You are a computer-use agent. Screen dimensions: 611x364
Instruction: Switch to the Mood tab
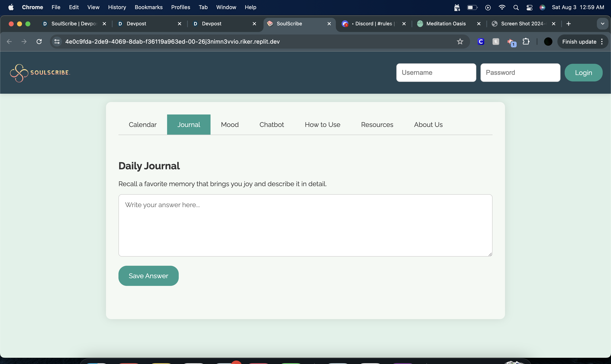tap(230, 125)
